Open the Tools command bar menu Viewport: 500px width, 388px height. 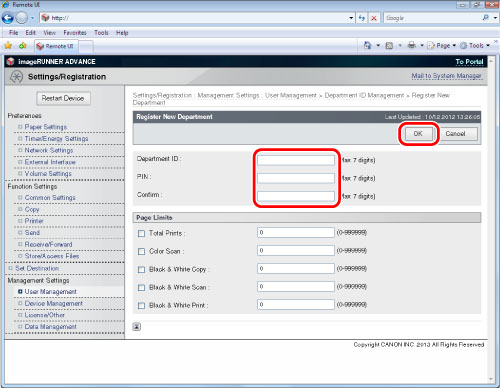[475, 45]
